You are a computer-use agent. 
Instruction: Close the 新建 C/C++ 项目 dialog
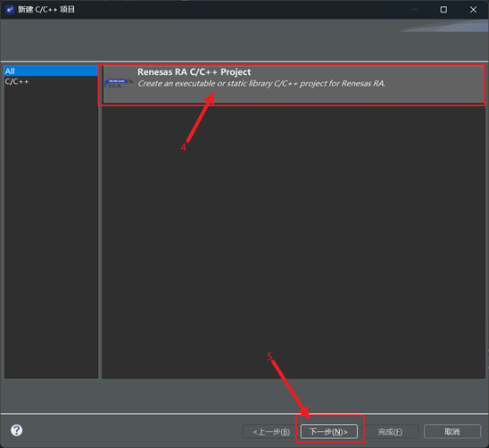[x=473, y=10]
